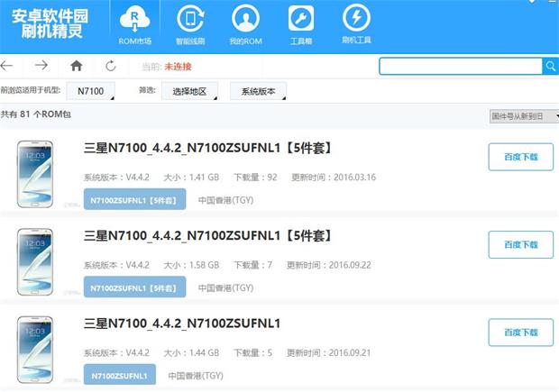Click the 未连接 connection status text

pyautogui.click(x=178, y=67)
